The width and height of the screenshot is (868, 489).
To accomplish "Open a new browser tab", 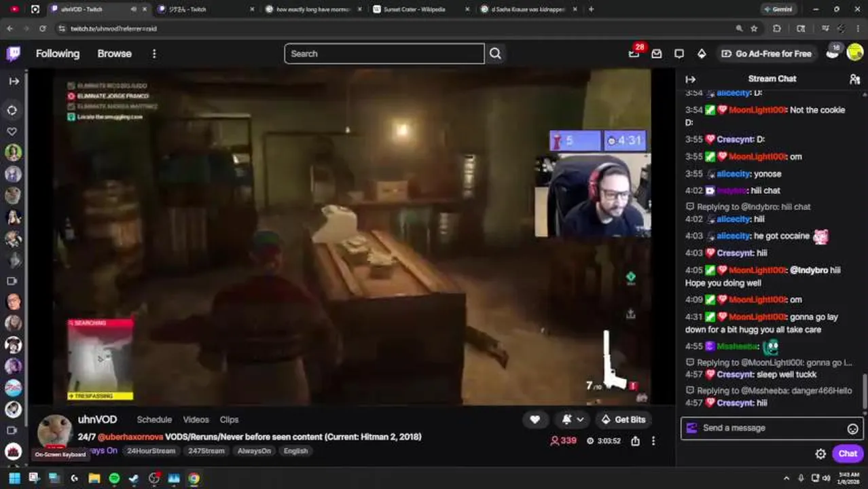I will (x=591, y=10).
